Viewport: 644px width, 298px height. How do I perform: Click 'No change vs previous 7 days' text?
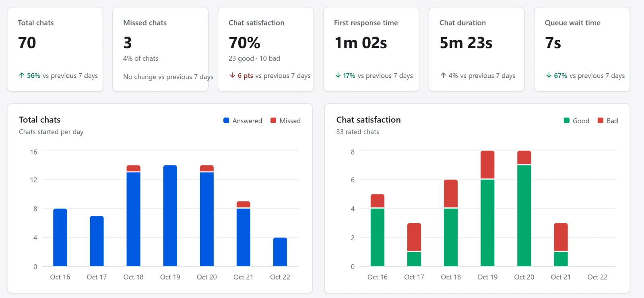[168, 77]
